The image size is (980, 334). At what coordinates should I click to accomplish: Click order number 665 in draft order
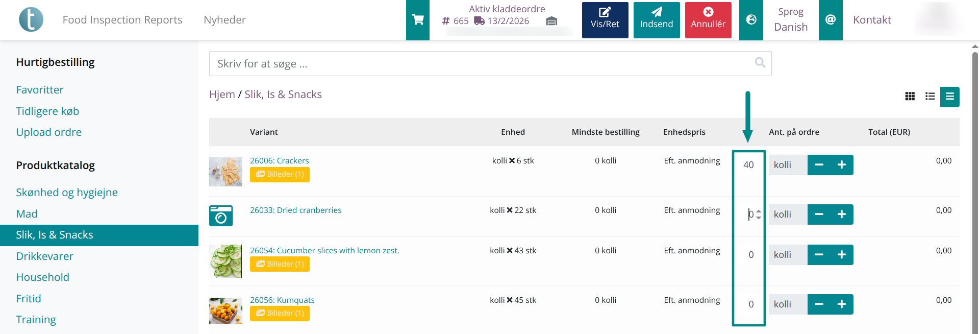[461, 21]
